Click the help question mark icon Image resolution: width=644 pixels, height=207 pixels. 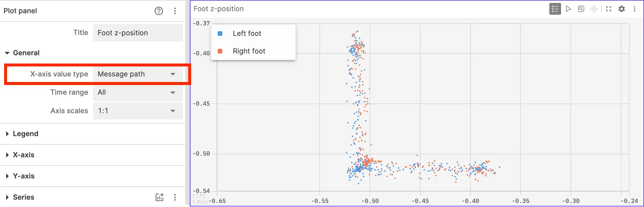coord(159,11)
